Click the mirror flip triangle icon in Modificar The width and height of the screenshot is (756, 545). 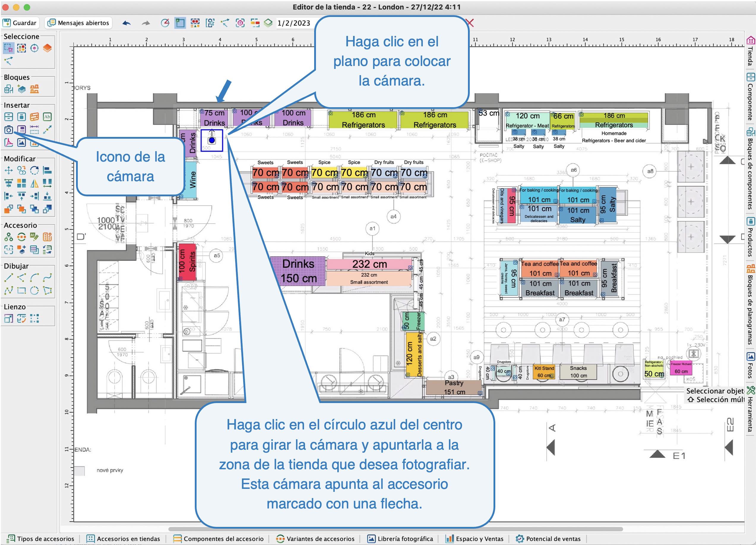coord(34,183)
